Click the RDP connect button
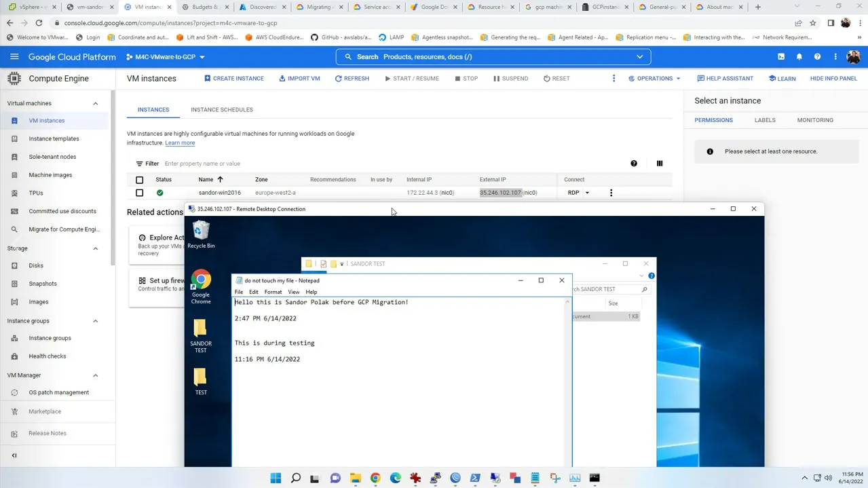This screenshot has width=868, height=488. pyautogui.click(x=573, y=193)
